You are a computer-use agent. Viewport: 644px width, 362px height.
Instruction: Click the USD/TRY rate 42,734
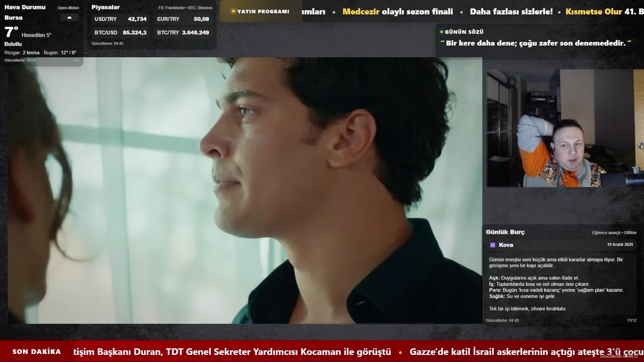137,19
